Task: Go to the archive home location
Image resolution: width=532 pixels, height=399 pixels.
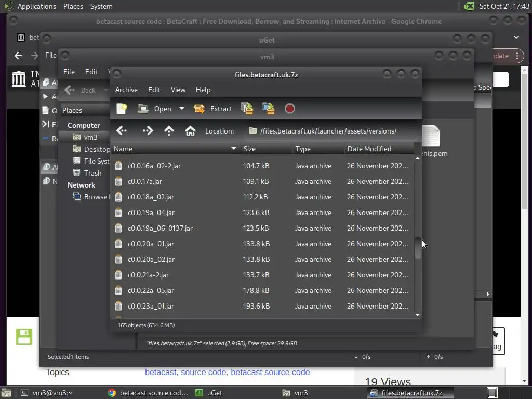Action: coord(190,130)
